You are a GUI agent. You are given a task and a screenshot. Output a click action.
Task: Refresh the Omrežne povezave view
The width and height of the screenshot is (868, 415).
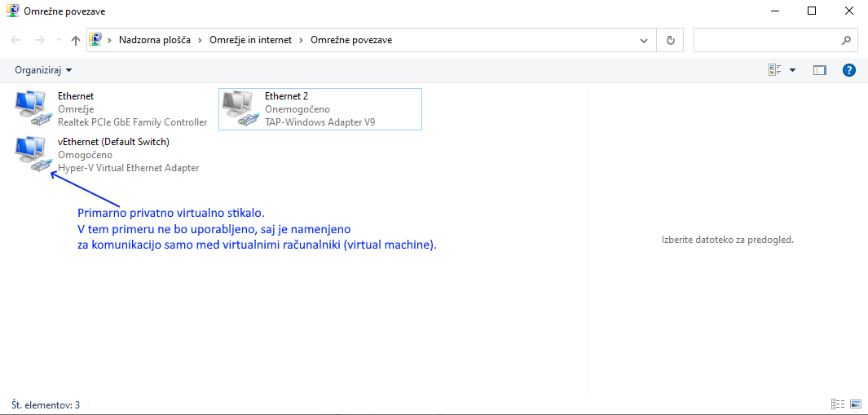pyautogui.click(x=671, y=41)
